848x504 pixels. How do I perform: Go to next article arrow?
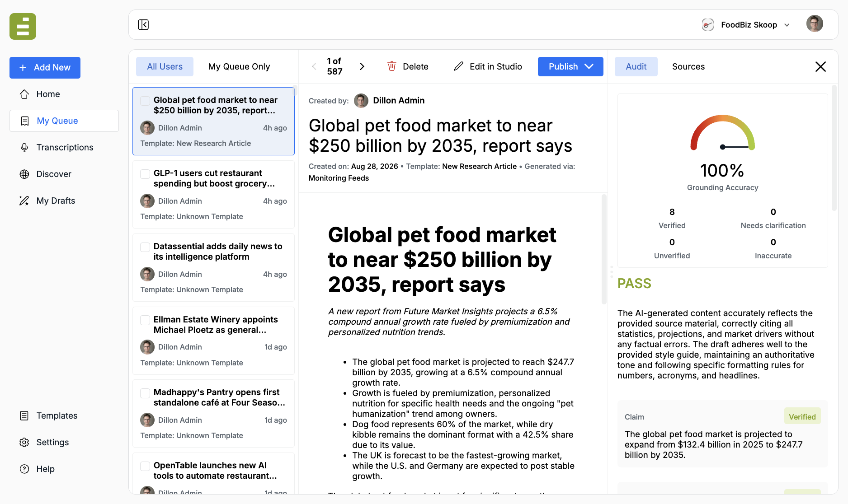[x=362, y=66]
